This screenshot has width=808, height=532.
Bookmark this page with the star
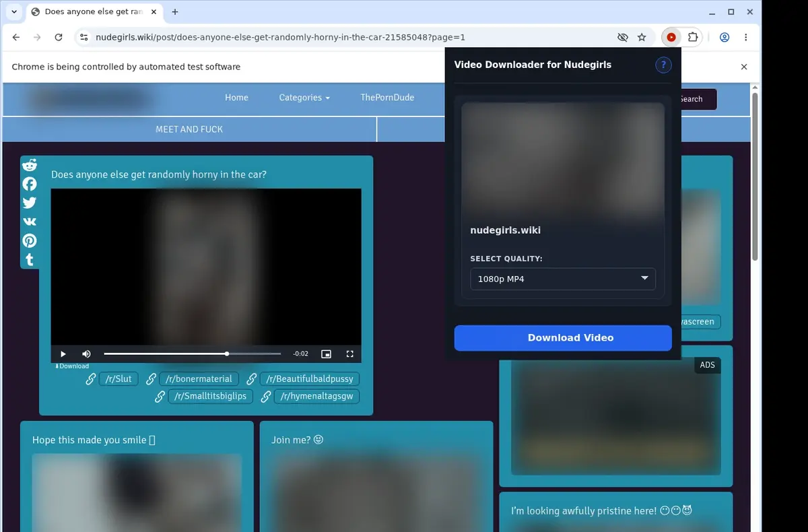pos(642,38)
